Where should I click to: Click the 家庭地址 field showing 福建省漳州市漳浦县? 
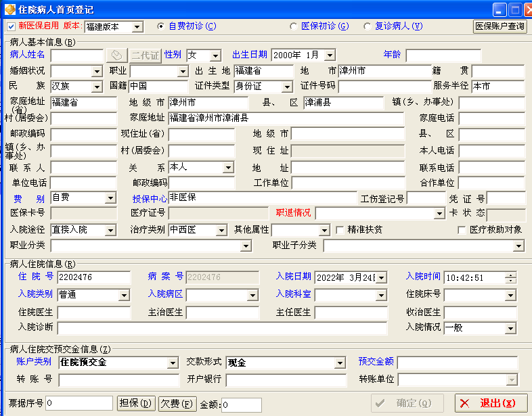[x=286, y=118]
